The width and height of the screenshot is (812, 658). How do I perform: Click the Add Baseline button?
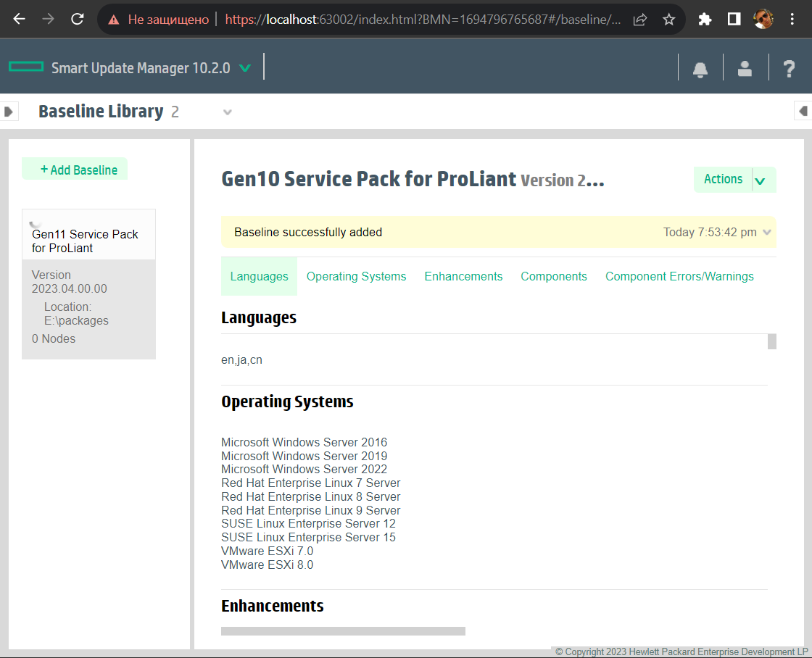[x=75, y=170]
